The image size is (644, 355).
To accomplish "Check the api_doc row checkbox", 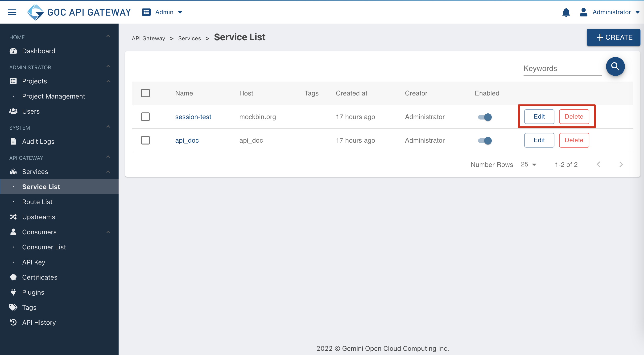I will 145,140.
